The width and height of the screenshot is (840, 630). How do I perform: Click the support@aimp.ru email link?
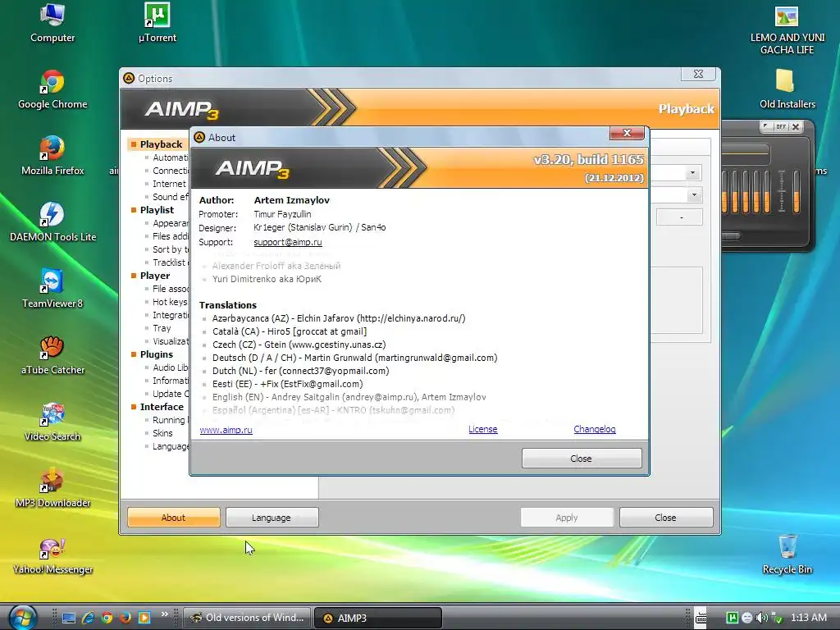tap(288, 242)
